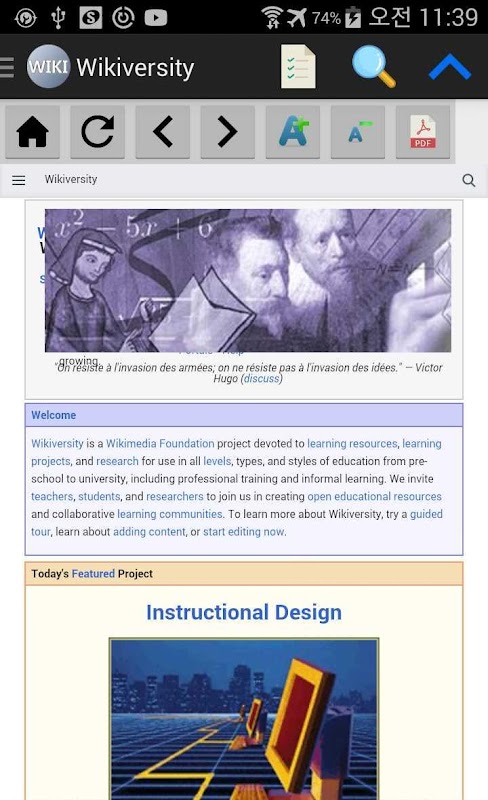The image size is (488, 800).
Task: Open Wikiversity page hamburger menu
Action: [x=19, y=180]
